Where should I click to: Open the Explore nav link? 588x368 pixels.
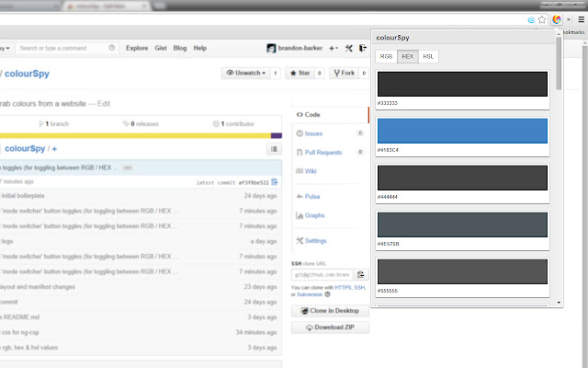tap(137, 48)
